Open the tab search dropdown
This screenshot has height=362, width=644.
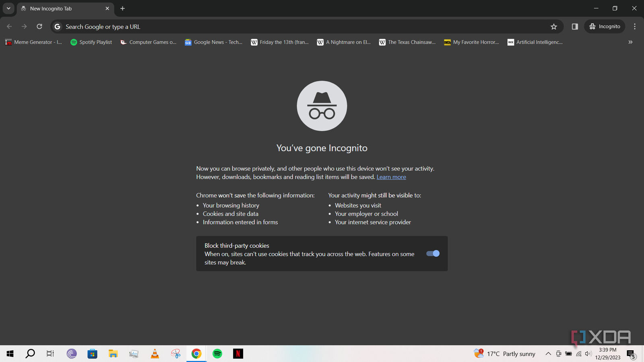[x=8, y=8]
